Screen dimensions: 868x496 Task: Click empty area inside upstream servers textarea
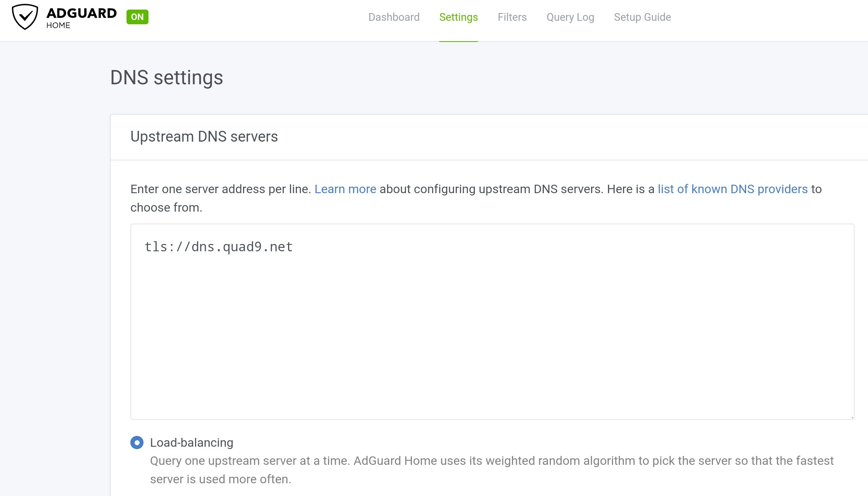492,331
